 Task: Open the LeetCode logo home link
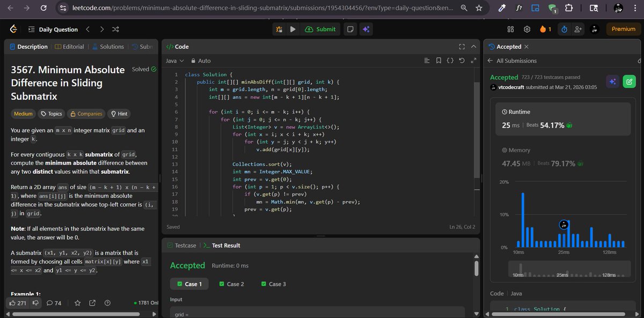tap(12, 29)
